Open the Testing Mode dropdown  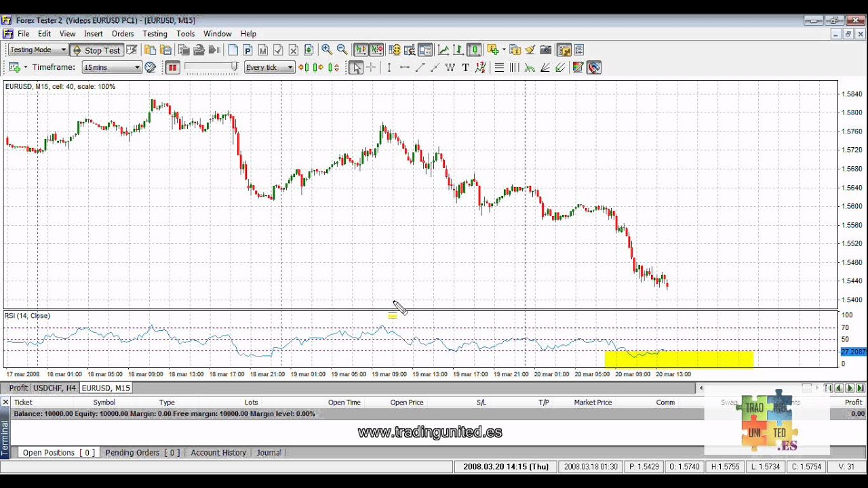pos(38,49)
